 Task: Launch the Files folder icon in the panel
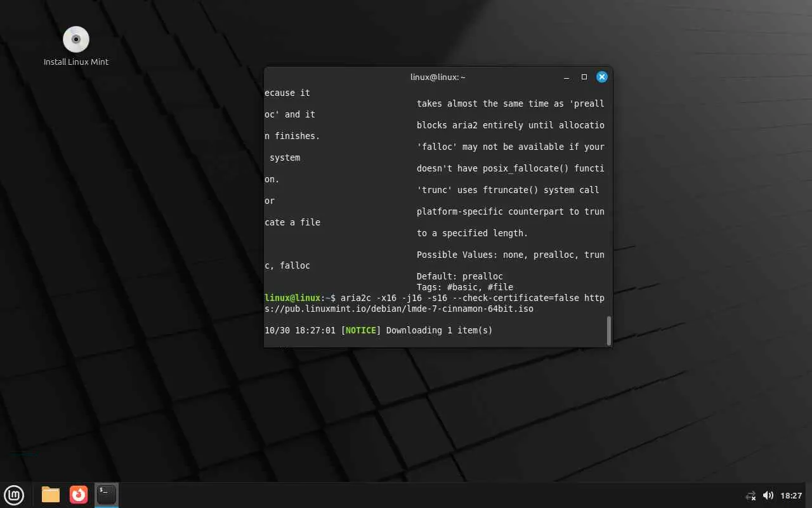[51, 495]
